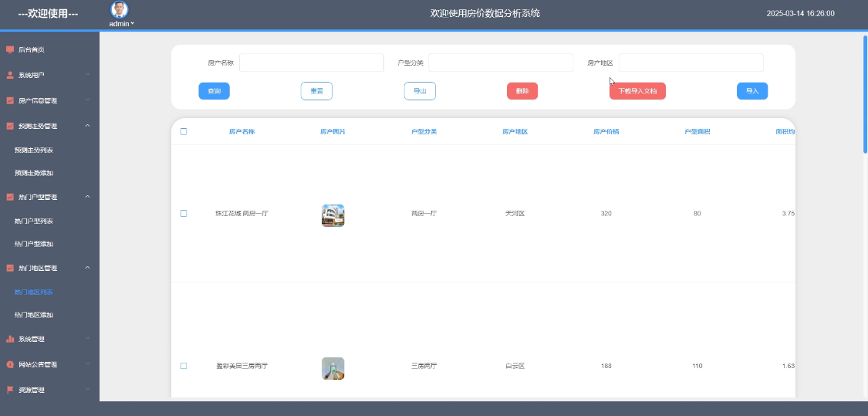Check the 珠江花城 两房一厅 row checkbox

click(x=184, y=213)
